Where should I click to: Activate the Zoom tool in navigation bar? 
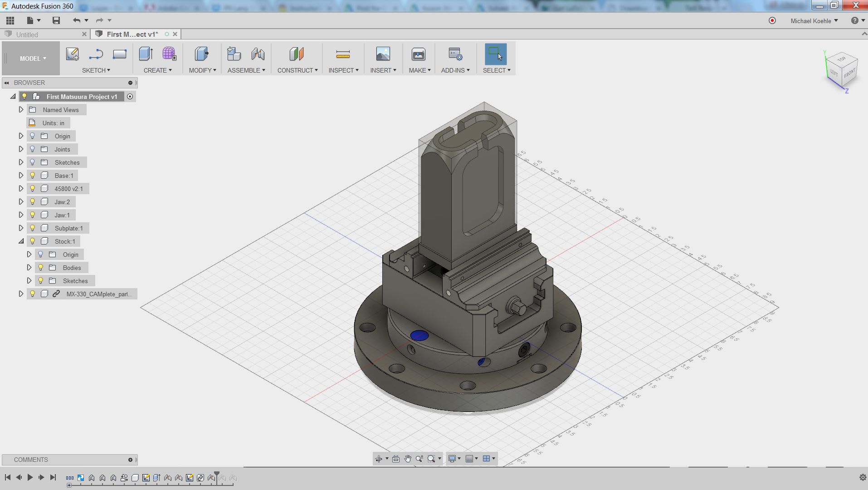tap(419, 458)
